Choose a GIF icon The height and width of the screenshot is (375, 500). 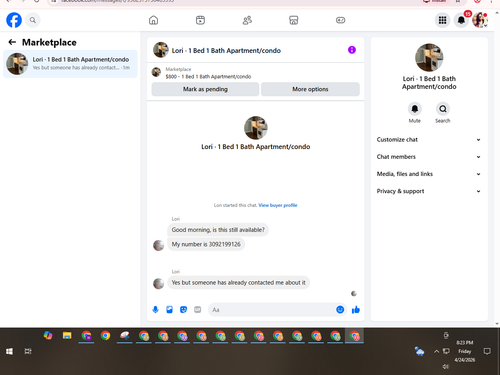point(198,310)
